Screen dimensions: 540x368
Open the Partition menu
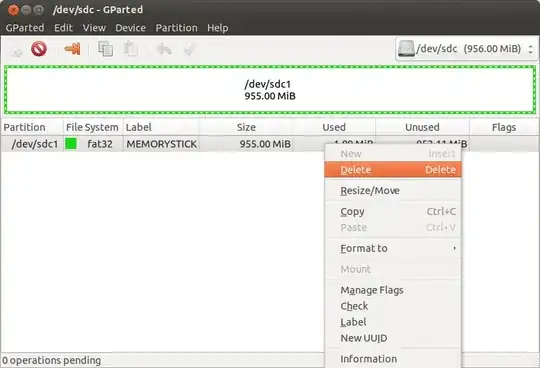pyautogui.click(x=177, y=28)
